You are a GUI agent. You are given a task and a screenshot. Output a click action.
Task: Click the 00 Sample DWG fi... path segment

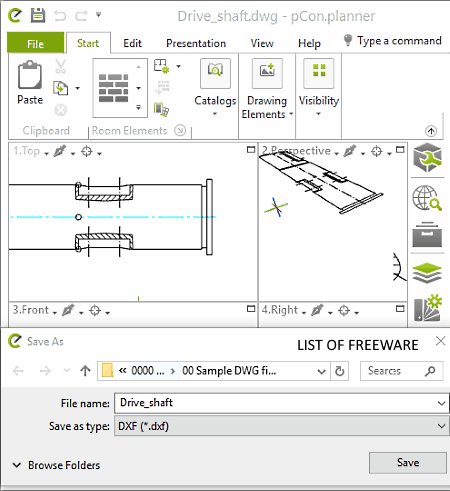pyautogui.click(x=229, y=371)
